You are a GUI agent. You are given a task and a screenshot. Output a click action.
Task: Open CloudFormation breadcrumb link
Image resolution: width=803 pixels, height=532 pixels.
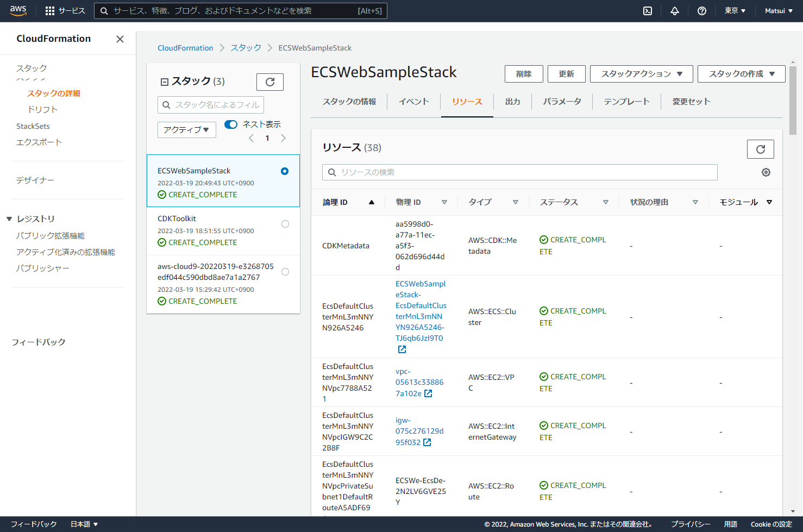(185, 48)
